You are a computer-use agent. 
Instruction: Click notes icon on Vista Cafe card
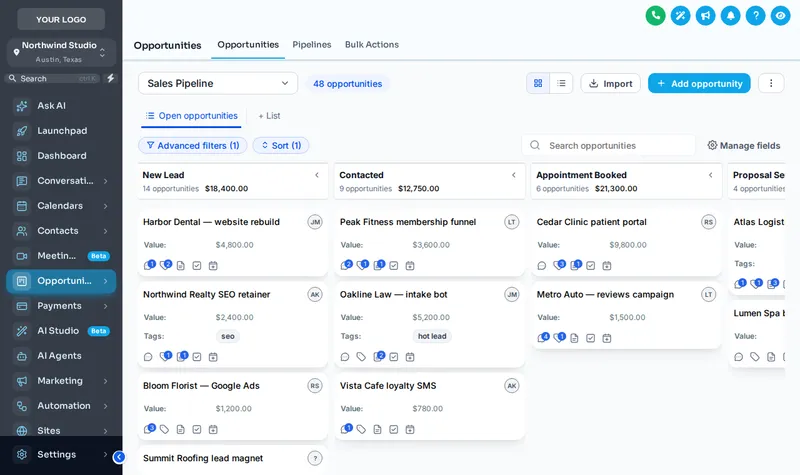pos(378,430)
